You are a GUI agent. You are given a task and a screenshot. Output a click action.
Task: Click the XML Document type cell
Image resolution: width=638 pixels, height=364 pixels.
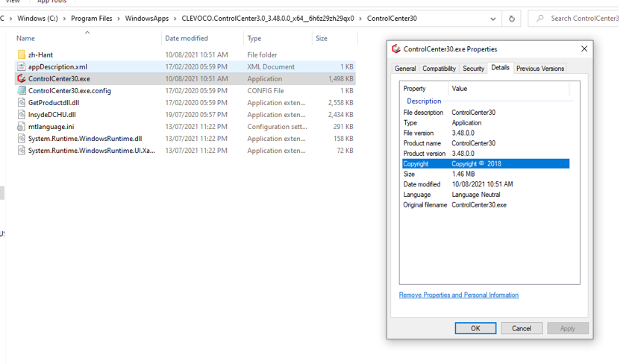coord(271,66)
